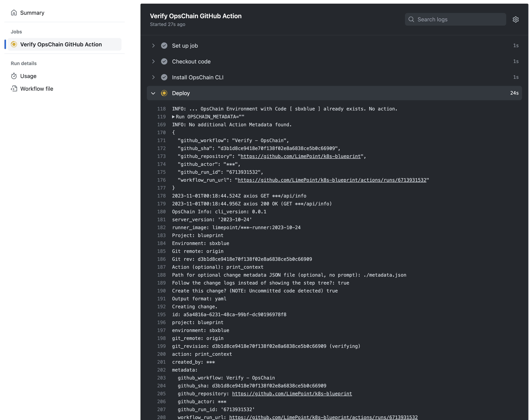Click log line number 169
This screenshot has height=420, width=529.
click(x=162, y=125)
